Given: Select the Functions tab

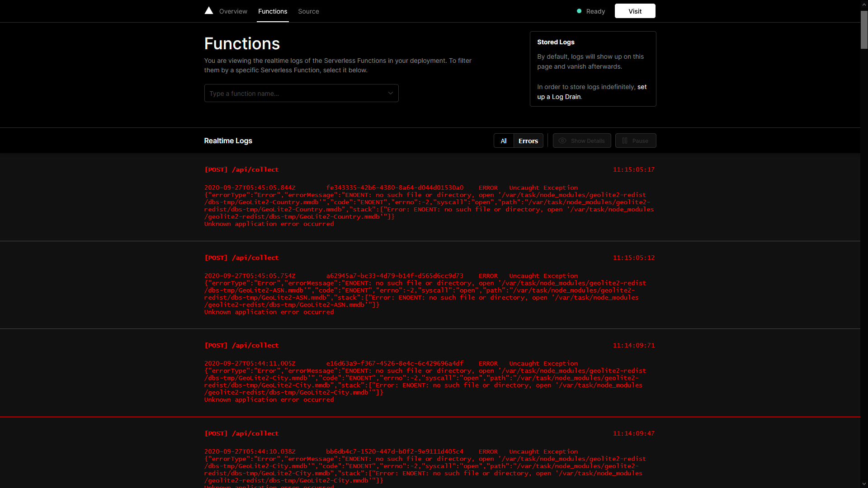Looking at the screenshot, I should click(272, 11).
